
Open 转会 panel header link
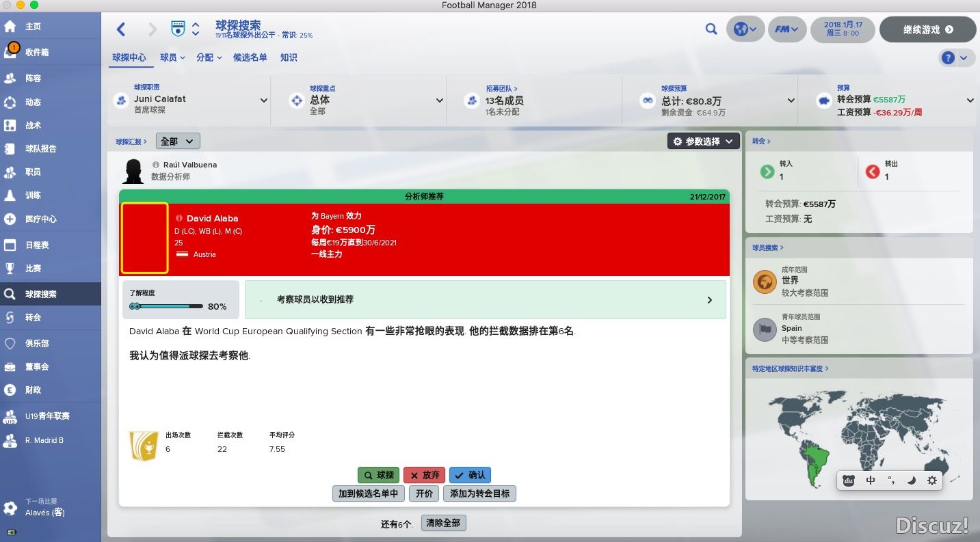[761, 141]
